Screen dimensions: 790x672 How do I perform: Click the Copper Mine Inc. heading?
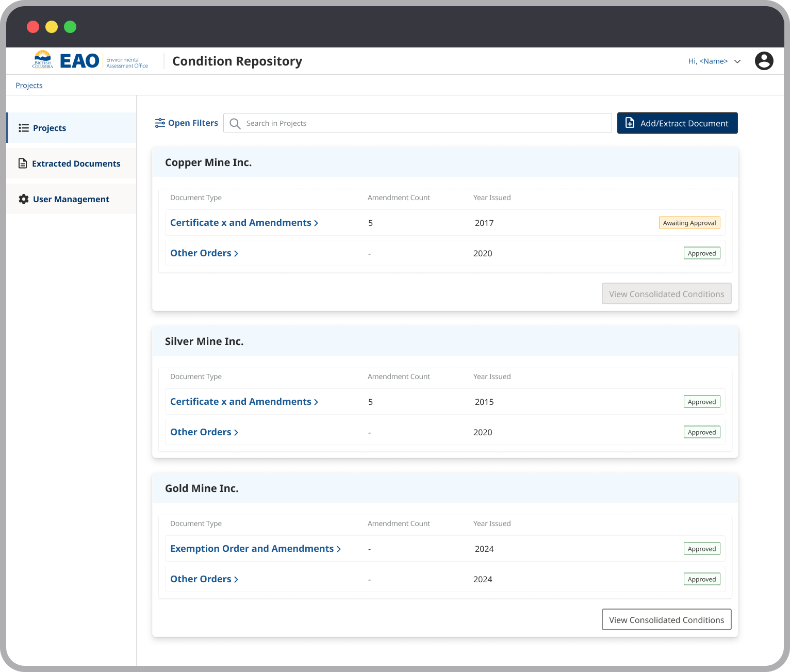pos(208,162)
